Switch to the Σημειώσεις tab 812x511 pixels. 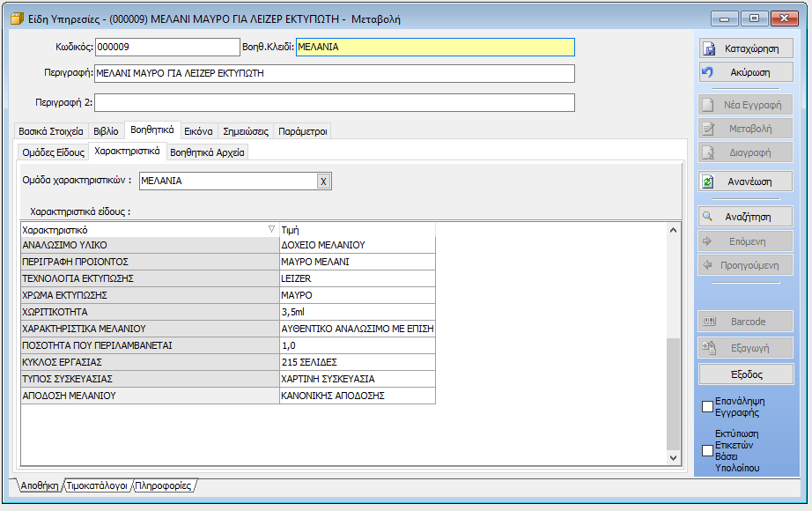coord(246,131)
